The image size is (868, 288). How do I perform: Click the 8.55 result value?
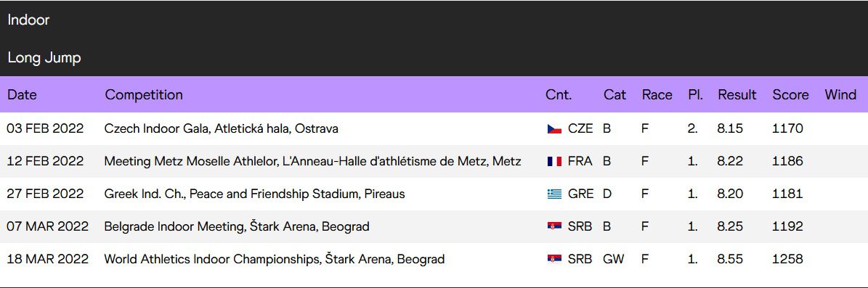[730, 259]
